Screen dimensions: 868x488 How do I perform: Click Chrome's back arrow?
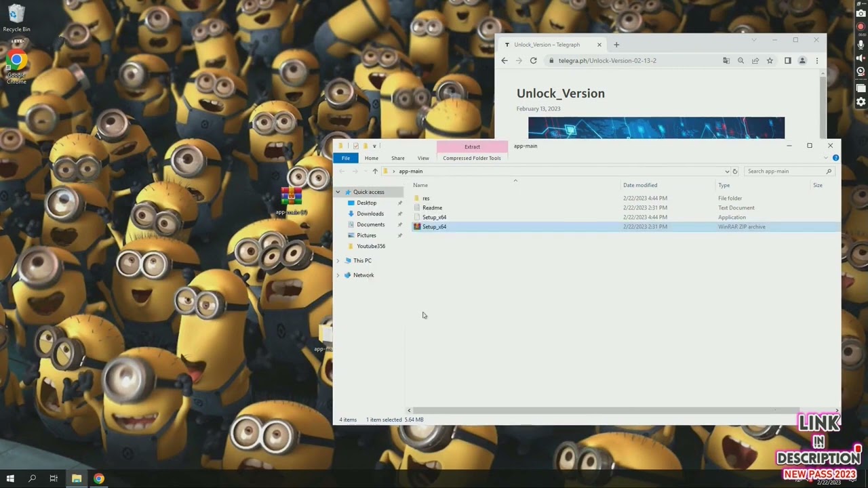(504, 60)
